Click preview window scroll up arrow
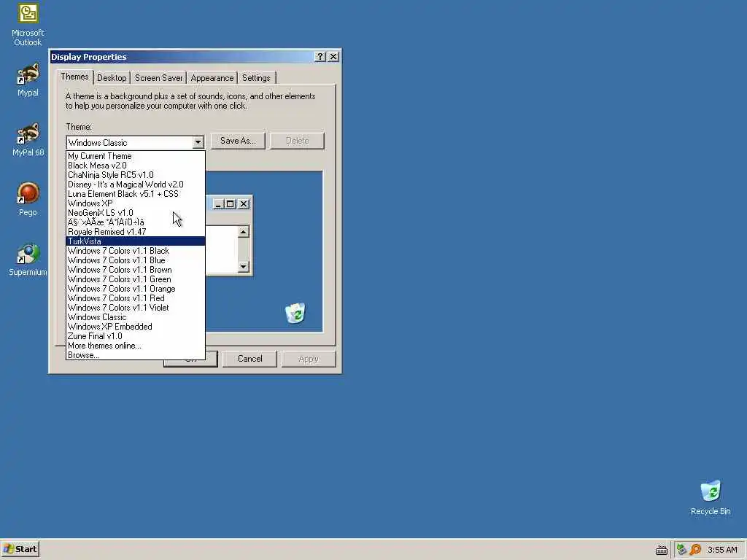This screenshot has height=560, width=747. (244, 232)
